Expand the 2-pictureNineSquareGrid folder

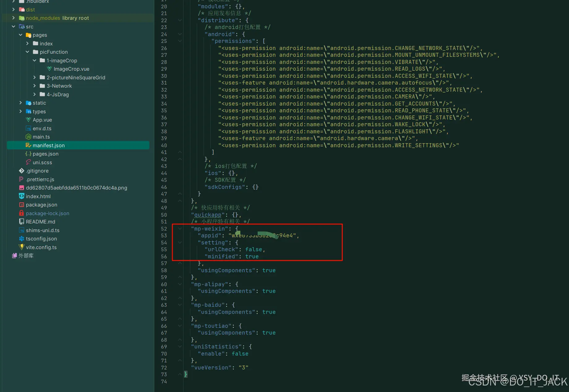[x=34, y=77]
